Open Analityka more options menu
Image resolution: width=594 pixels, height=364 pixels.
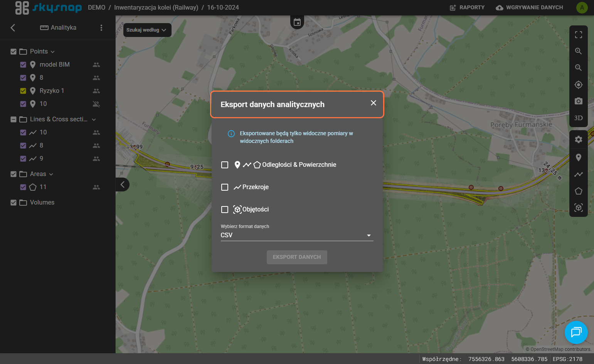[x=101, y=28]
